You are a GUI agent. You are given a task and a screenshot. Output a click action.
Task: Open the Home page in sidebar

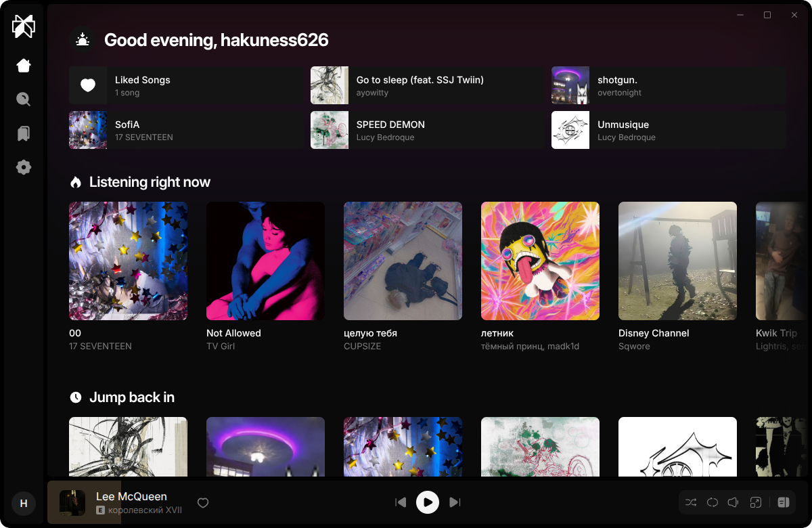click(x=24, y=66)
